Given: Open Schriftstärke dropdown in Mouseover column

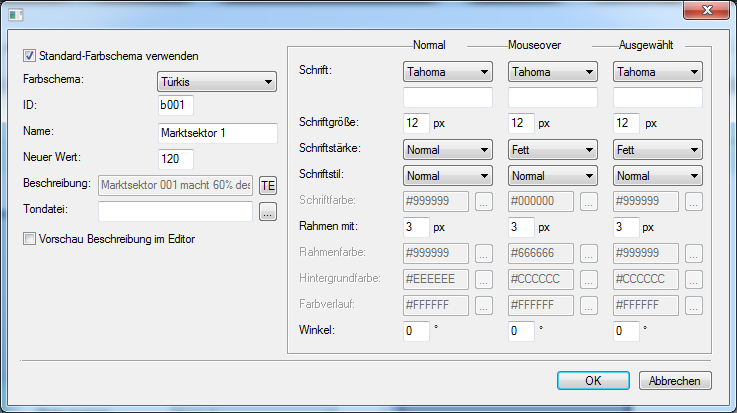Looking at the screenshot, I should click(x=553, y=149).
